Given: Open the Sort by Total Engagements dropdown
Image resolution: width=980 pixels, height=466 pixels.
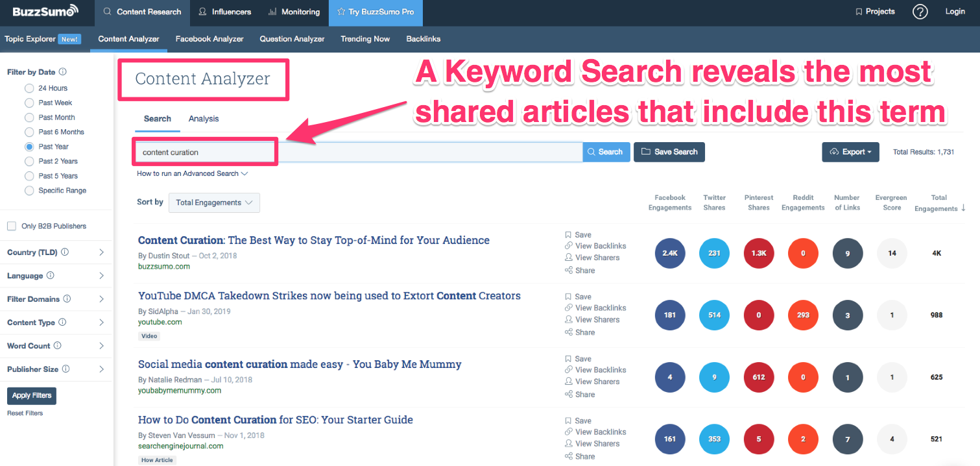Looking at the screenshot, I should coord(214,202).
